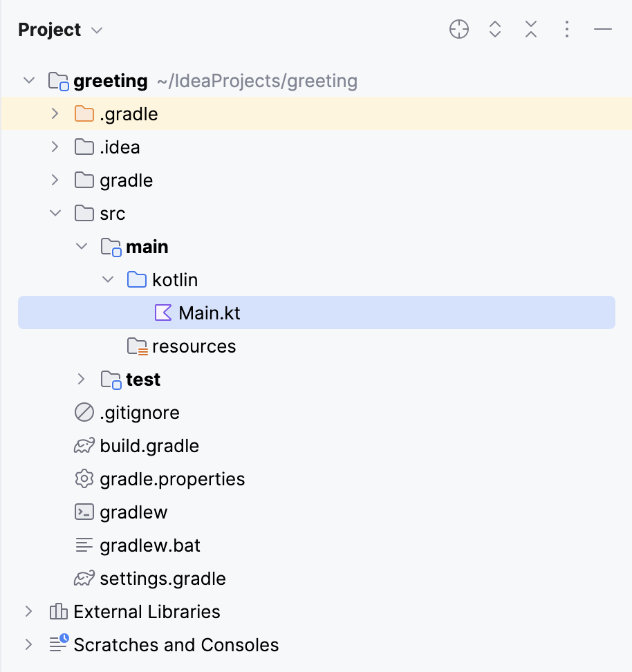
Task: Click the Kotlin file icon beside Main.kt
Action: point(162,312)
